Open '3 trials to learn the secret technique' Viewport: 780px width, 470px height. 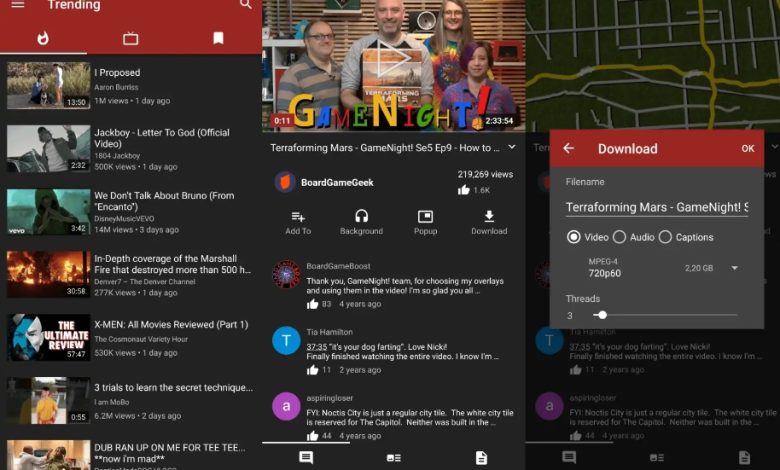click(x=173, y=387)
